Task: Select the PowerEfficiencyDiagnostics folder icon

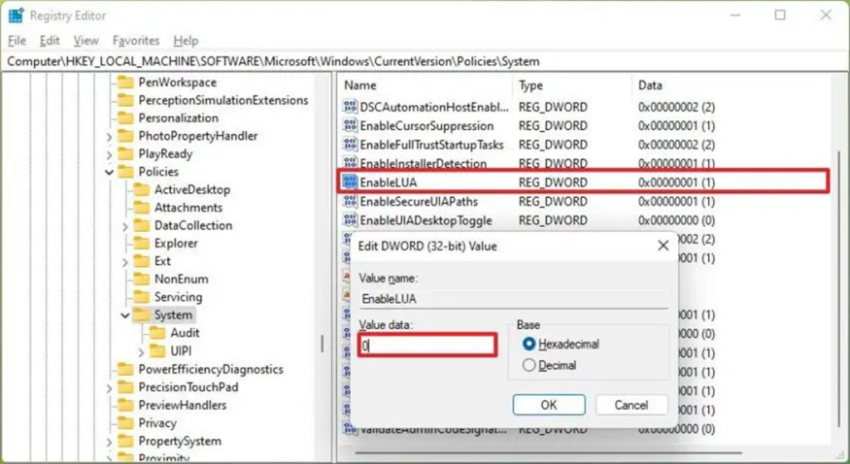Action: [126, 369]
